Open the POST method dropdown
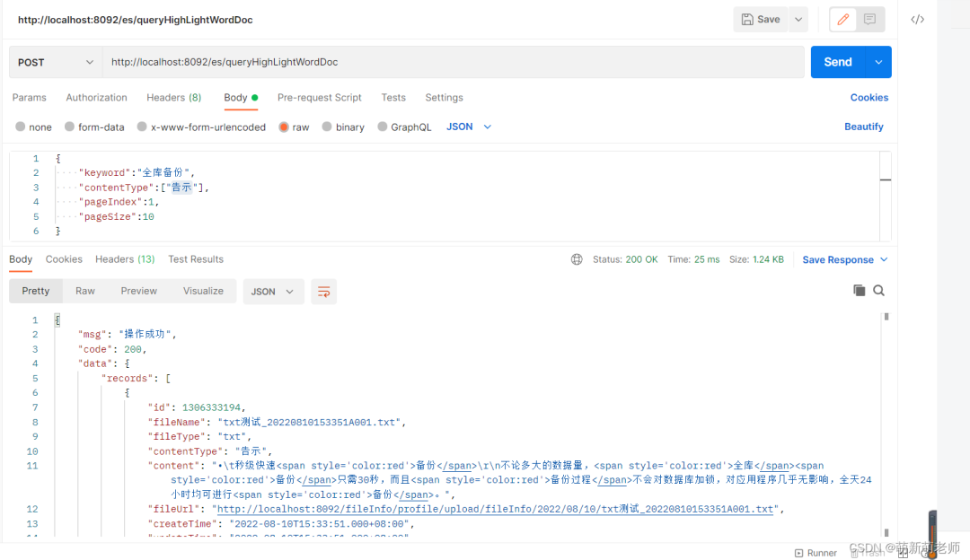Image resolution: width=970 pixels, height=560 pixels. [54, 62]
